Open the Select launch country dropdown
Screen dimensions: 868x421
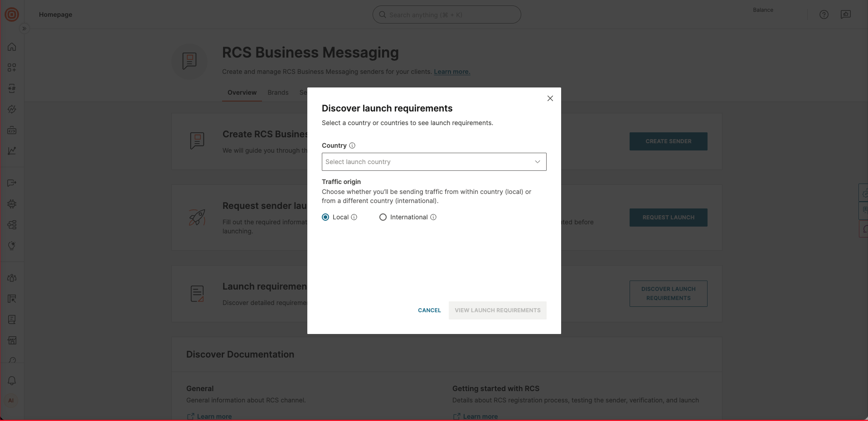(434, 162)
